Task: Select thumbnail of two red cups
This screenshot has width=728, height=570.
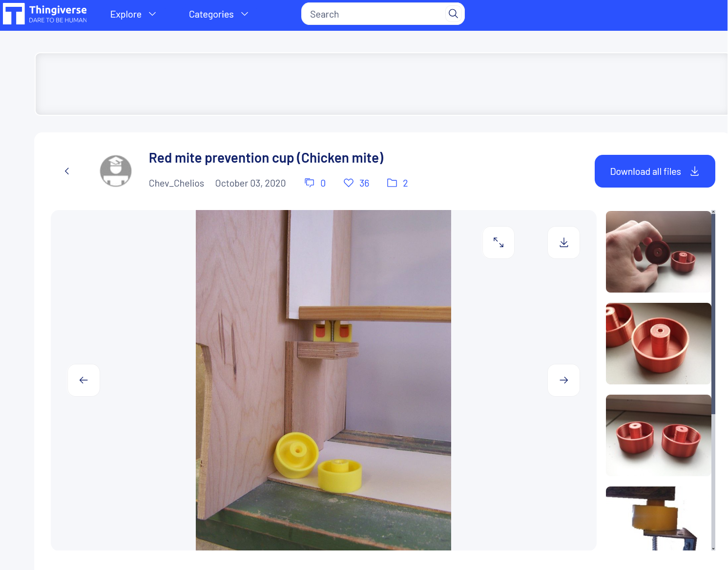Action: coord(658,435)
